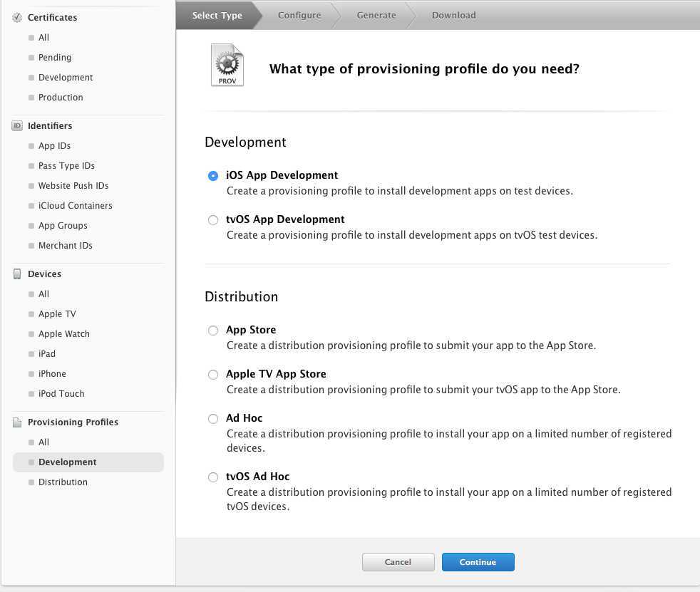The image size is (700, 592).
Task: Open Distribution under Provisioning Profiles
Action: pos(63,482)
